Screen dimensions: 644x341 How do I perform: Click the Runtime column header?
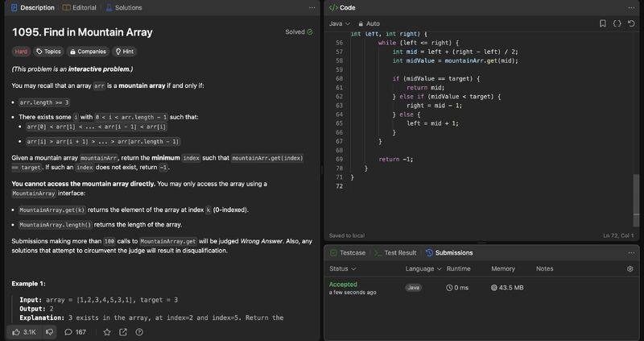click(458, 268)
